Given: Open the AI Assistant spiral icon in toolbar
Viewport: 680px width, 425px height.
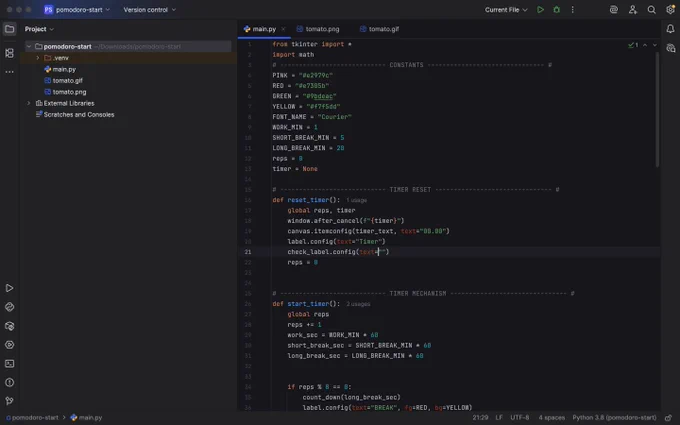Looking at the screenshot, I should [x=614, y=10].
